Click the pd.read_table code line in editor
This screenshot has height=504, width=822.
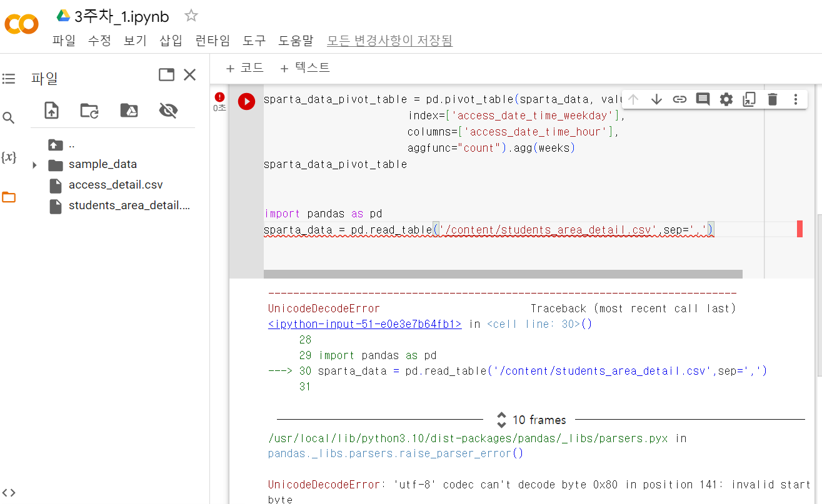pyautogui.click(x=489, y=230)
